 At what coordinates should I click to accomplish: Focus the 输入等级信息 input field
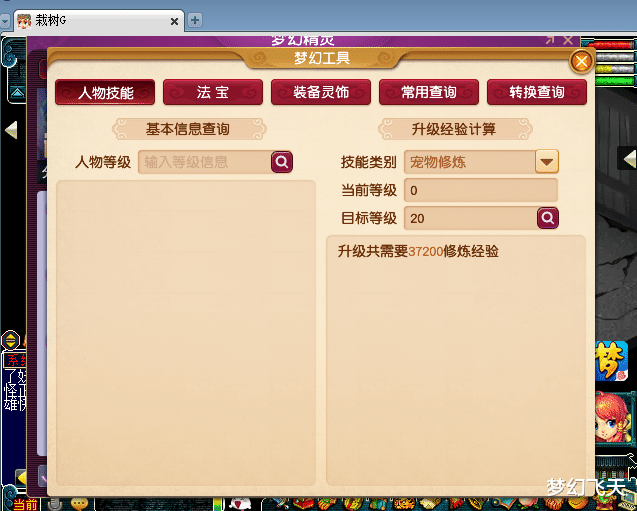(205, 162)
